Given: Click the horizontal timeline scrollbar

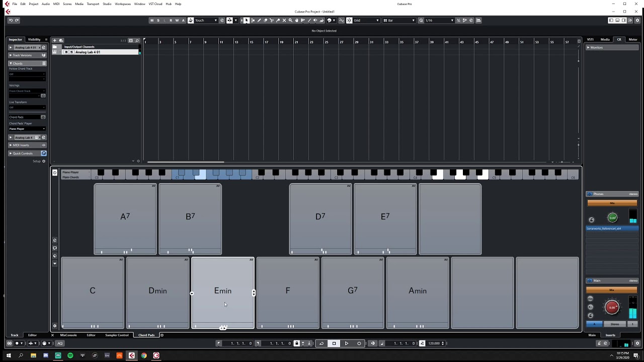Looking at the screenshot, I should [186, 162].
